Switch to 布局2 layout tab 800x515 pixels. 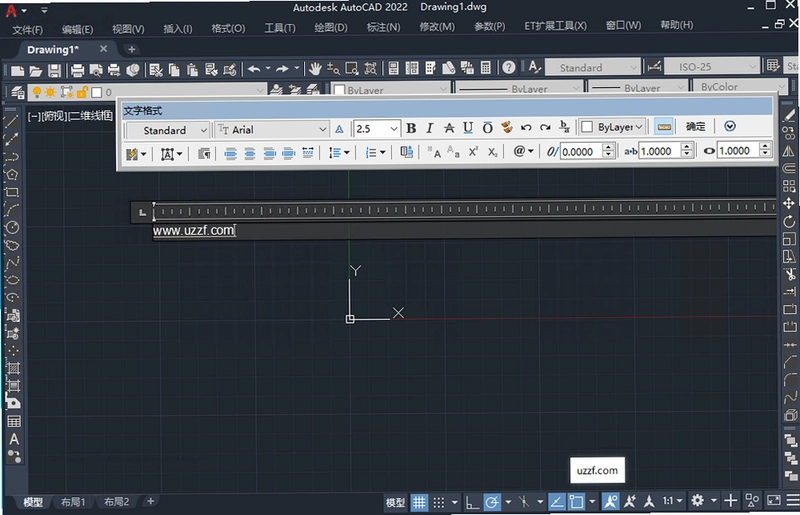coord(116,502)
